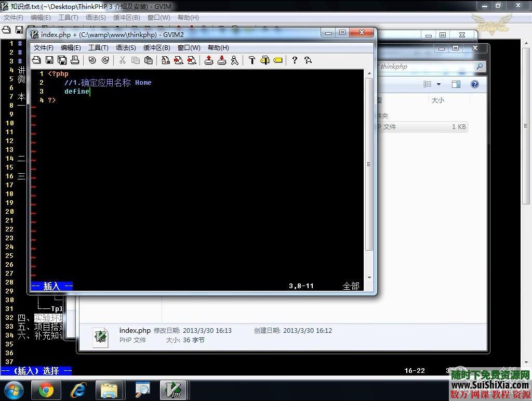Open the 缓冲区(B) menu in GVIM2
Screen dimensions: 532x401
pos(156,48)
